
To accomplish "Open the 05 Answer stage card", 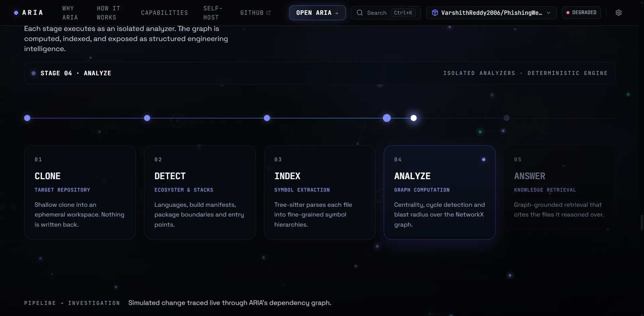I will tap(559, 192).
